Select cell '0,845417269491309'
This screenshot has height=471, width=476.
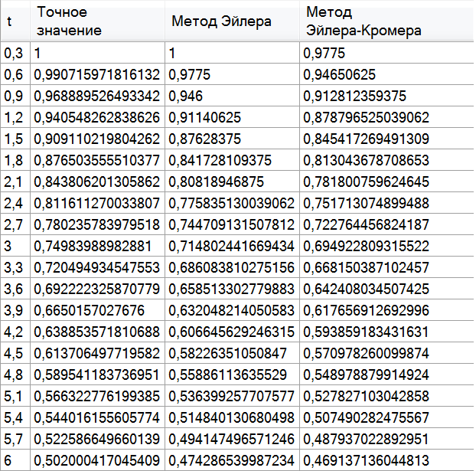click(387, 139)
